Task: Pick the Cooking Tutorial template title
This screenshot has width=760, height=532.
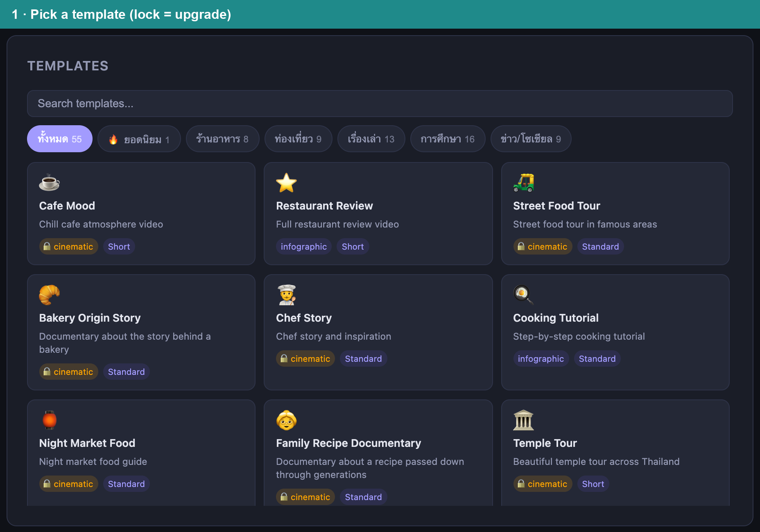Action: pyautogui.click(x=556, y=318)
